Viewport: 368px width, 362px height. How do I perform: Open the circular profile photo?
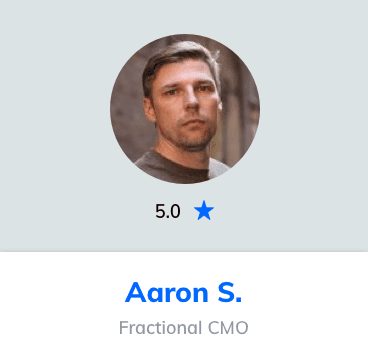pyautogui.click(x=185, y=109)
